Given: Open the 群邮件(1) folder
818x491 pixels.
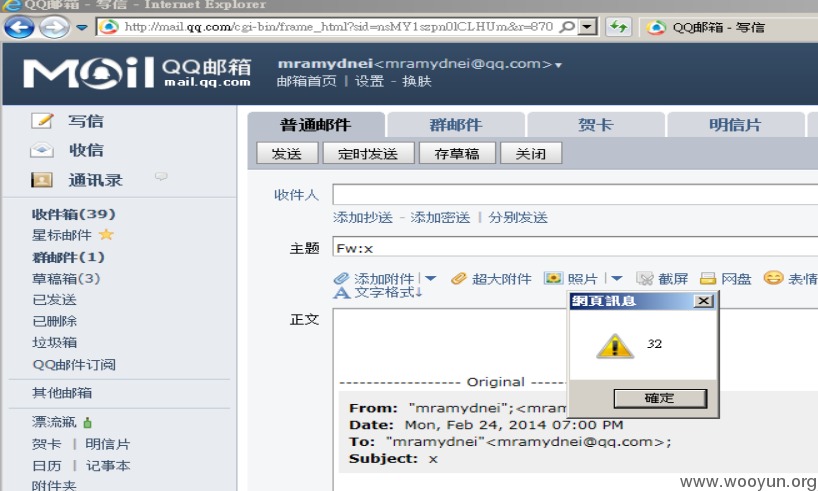Looking at the screenshot, I should pos(68,257).
